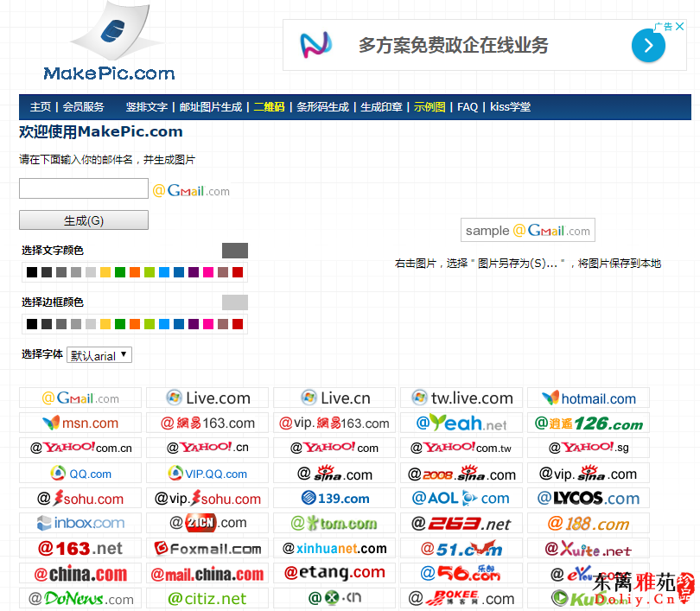700x611 pixels.
Task: Choose the VIP.QQ.com logo tile
Action: (207, 473)
